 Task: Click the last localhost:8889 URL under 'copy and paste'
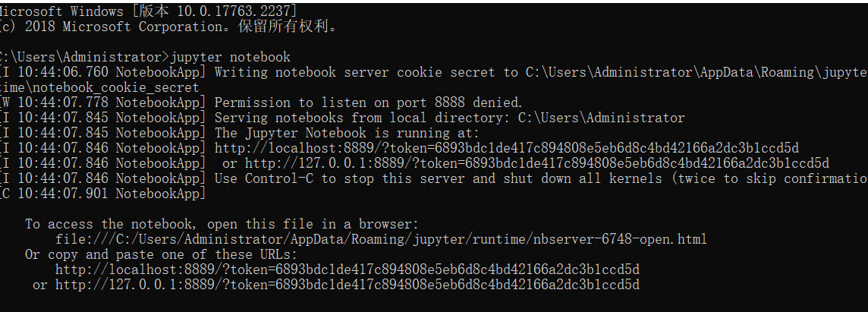click(x=347, y=269)
